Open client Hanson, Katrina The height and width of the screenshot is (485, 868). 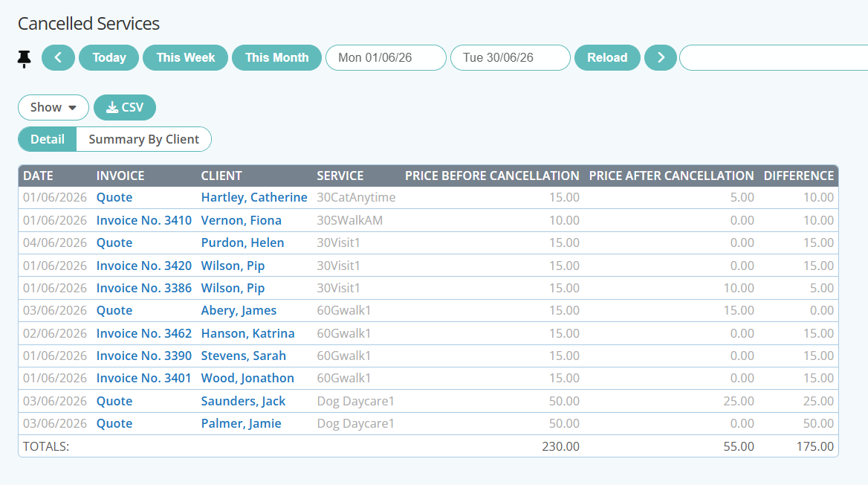248,333
